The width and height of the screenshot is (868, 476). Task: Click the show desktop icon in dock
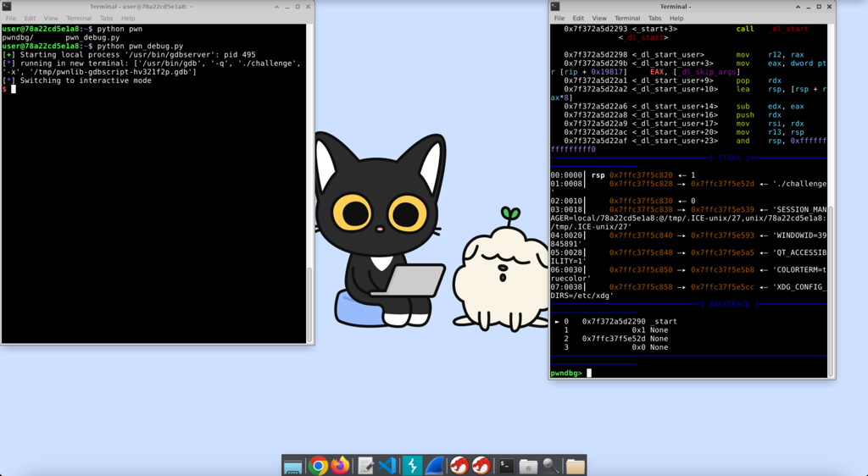pos(292,468)
